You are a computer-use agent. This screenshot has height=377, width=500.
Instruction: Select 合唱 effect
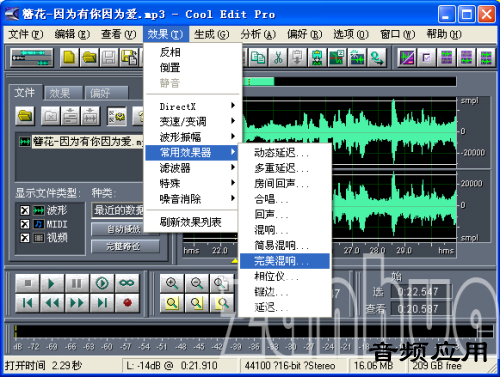click(x=285, y=199)
